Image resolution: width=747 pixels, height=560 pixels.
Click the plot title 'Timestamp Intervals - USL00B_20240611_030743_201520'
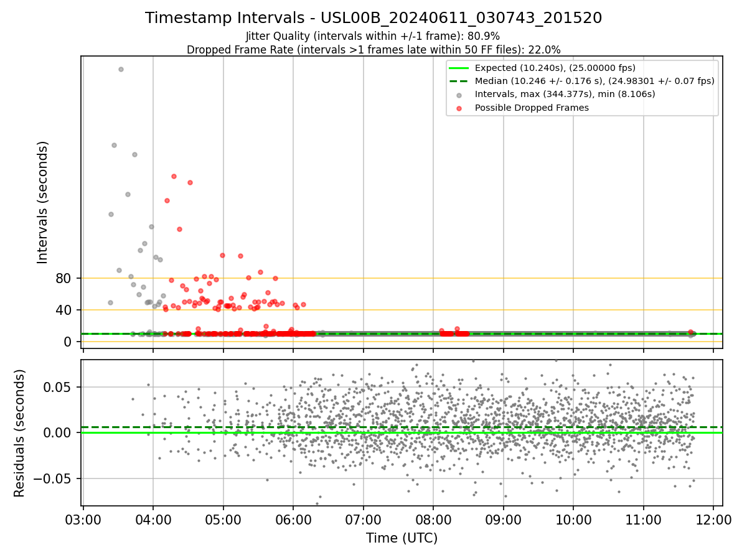click(374, 18)
